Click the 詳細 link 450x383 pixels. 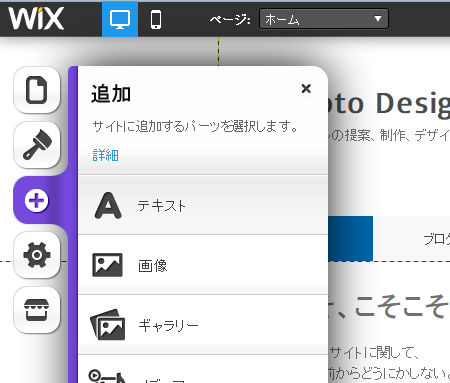pyautogui.click(x=105, y=155)
